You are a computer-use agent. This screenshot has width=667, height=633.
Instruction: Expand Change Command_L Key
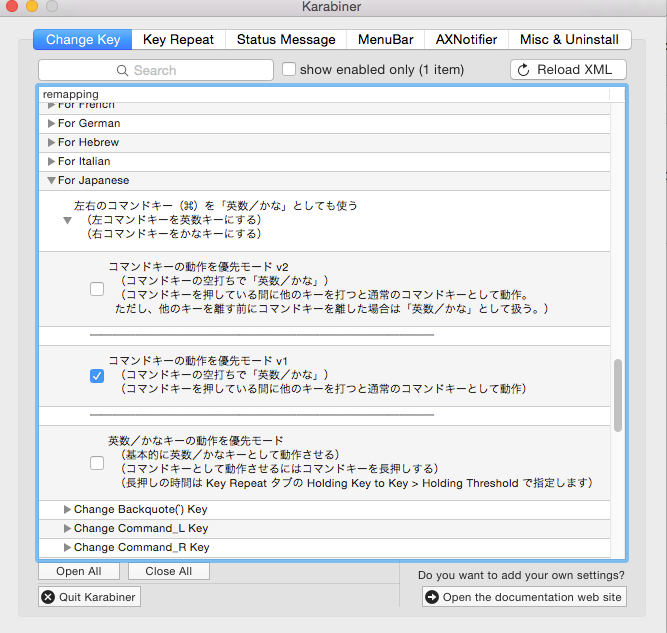click(x=67, y=529)
